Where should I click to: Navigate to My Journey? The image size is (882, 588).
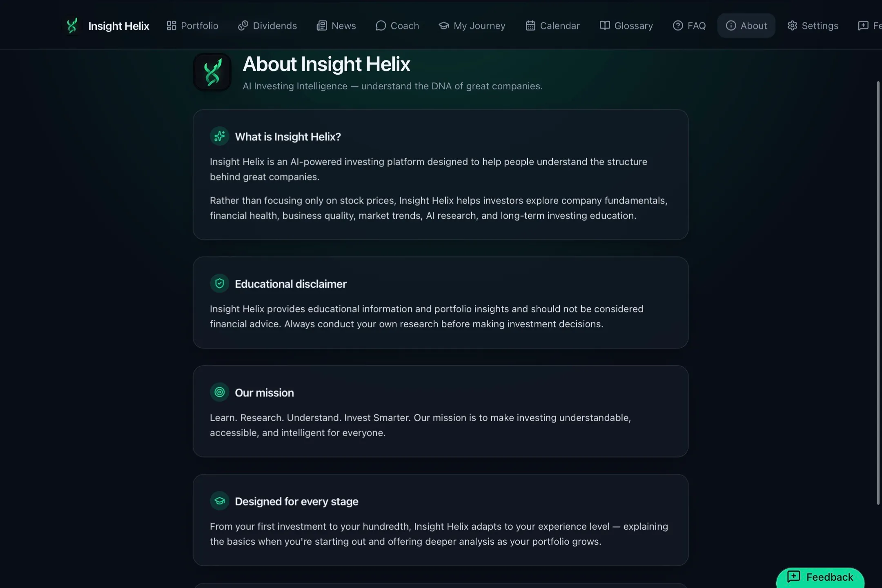click(472, 26)
